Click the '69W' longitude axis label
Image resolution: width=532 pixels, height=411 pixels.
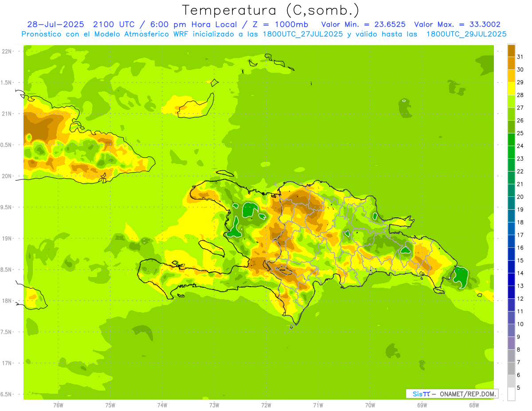422,405
